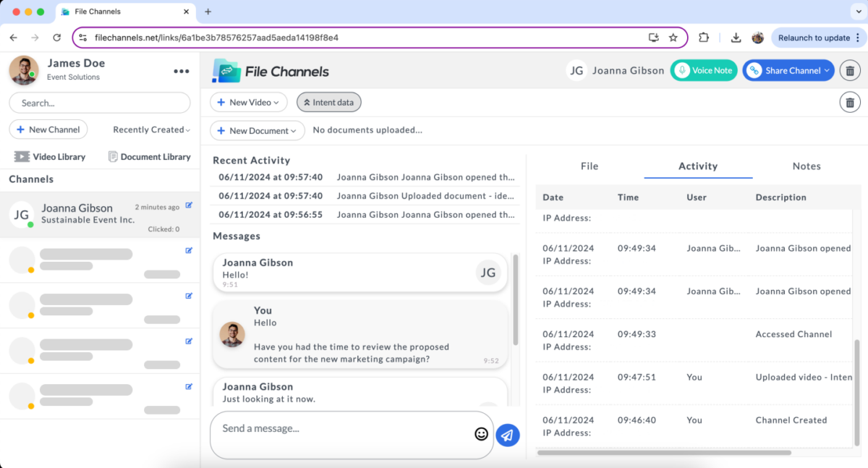Open browser extensions puzzle icon
Viewport: 868px width, 468px height.
pos(704,38)
